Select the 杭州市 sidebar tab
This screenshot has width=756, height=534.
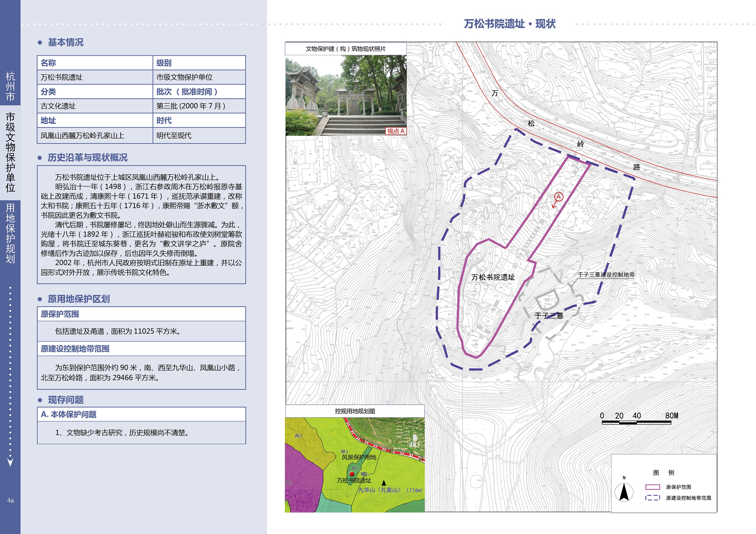pos(10,86)
